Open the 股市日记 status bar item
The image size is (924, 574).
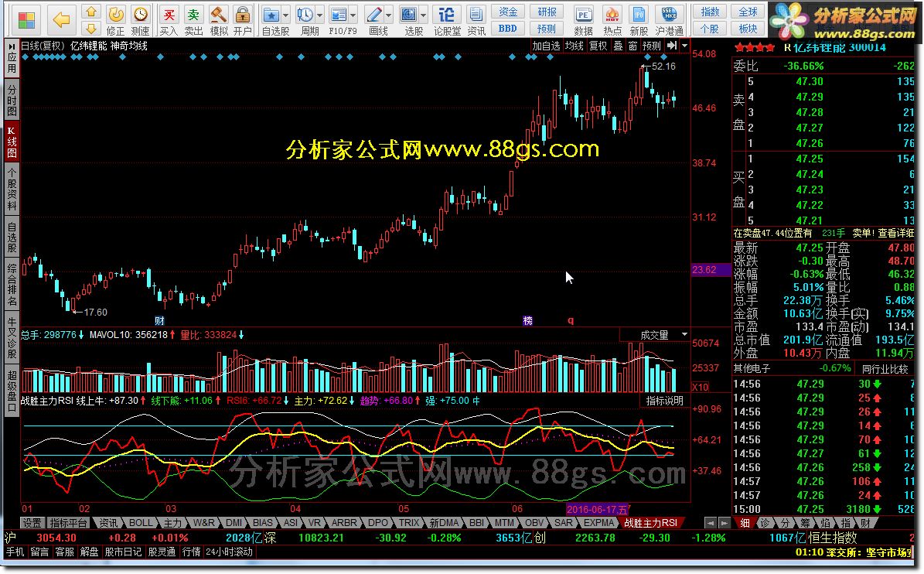click(123, 552)
